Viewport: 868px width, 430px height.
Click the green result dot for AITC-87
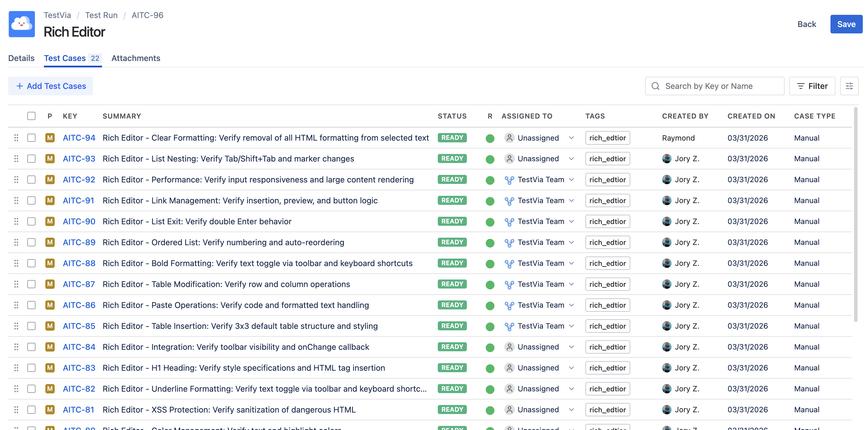(490, 285)
